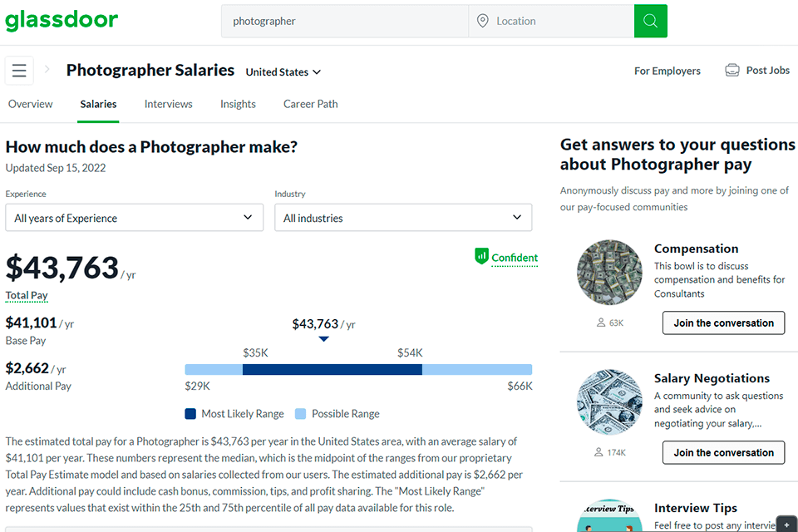Click the location pin icon

483,20
